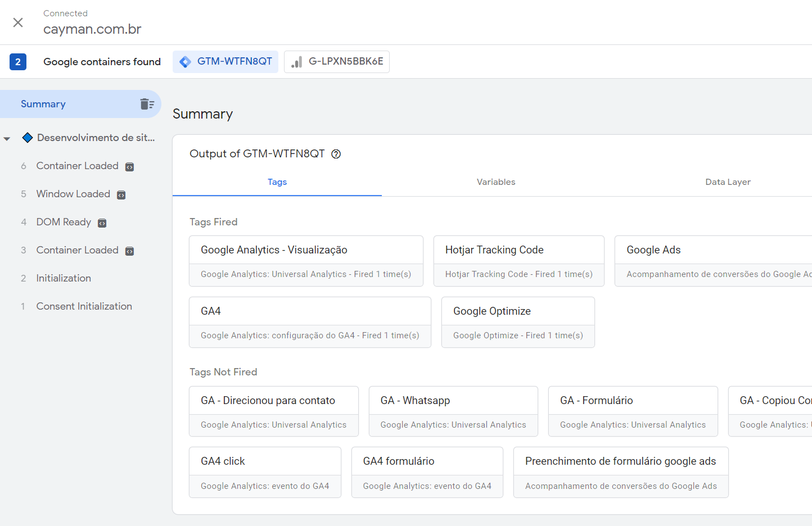Viewport: 812px width, 526px height.
Task: Click the API icon next to event 3 Container Loaded
Action: tap(129, 251)
